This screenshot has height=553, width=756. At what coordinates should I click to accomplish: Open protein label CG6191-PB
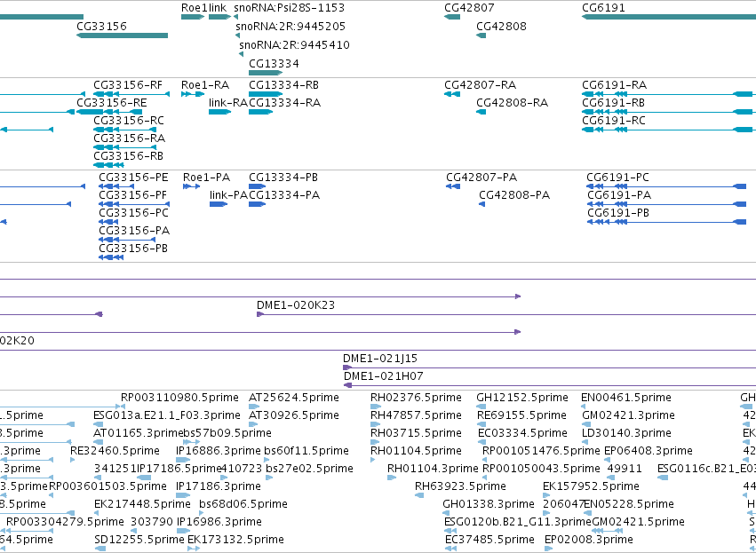[618, 213]
